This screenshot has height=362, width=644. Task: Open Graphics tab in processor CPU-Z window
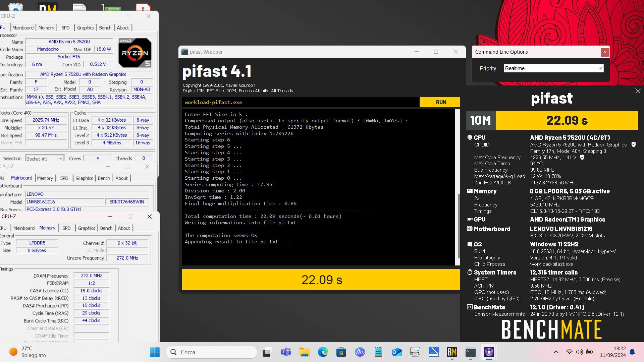[86, 28]
